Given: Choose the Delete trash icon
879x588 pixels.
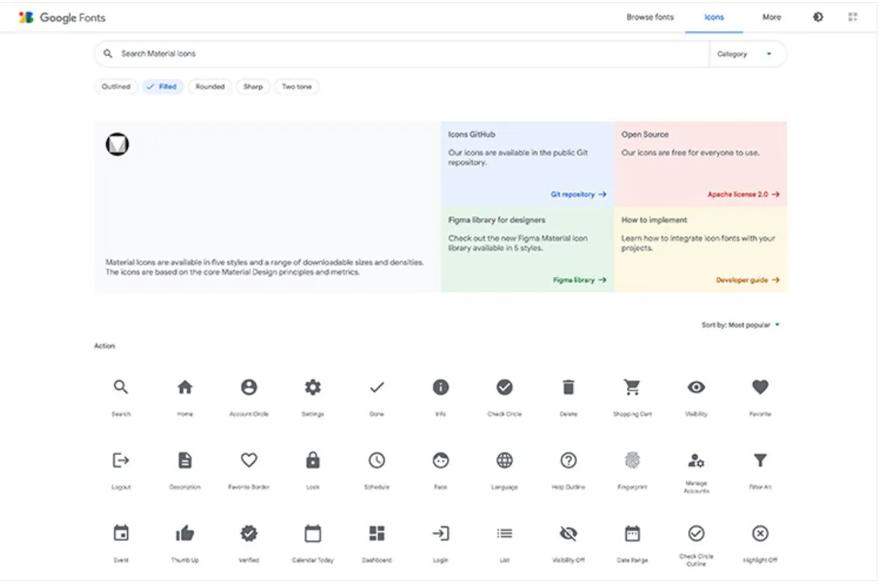Looking at the screenshot, I should tap(569, 387).
